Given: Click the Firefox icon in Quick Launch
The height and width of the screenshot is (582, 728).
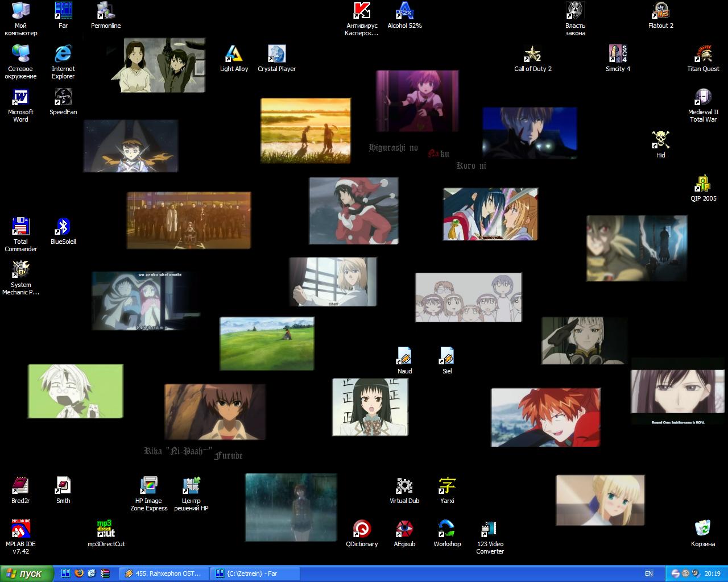Looking at the screenshot, I should pyautogui.click(x=79, y=573).
